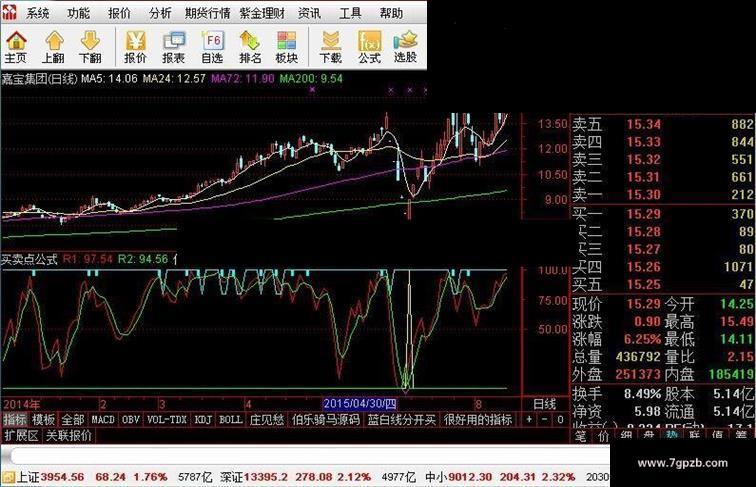Click the 嘉宝集团(日线) chart title

coord(40,79)
